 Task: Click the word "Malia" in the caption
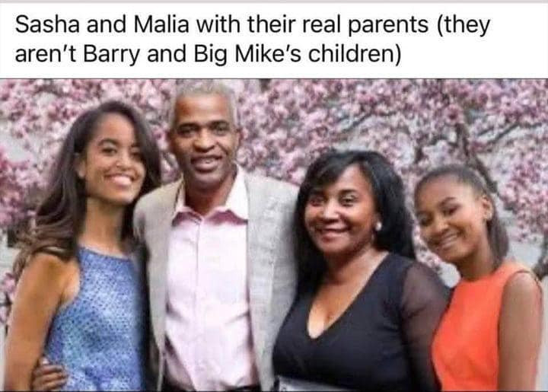tap(161, 25)
